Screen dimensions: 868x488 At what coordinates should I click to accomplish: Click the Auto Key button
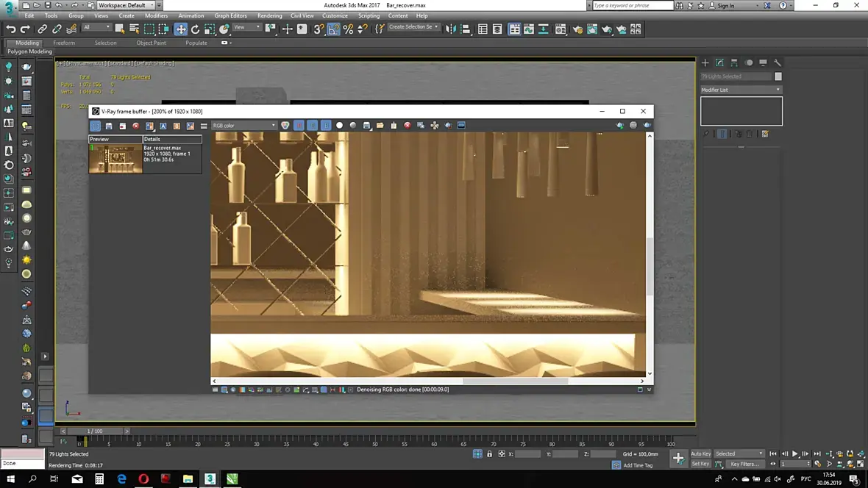tap(700, 453)
